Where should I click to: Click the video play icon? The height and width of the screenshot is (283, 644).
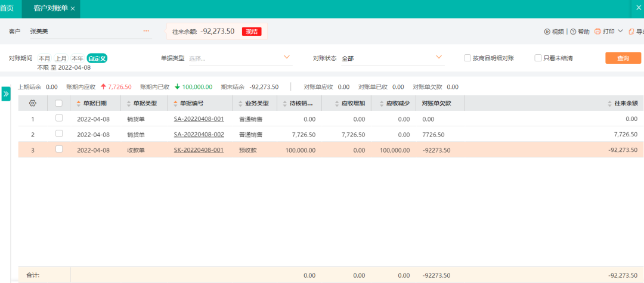pos(547,32)
